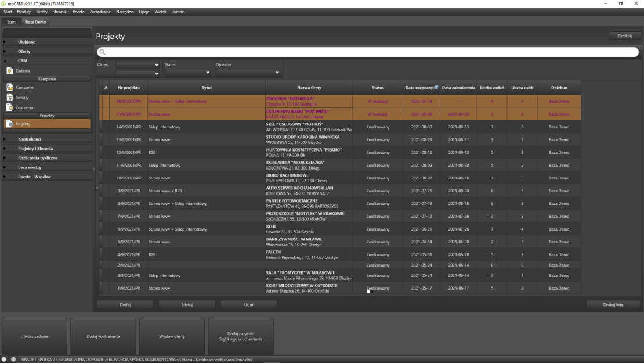Click the Wystaw ofertę quick button
This screenshot has height=363, width=644.
(x=172, y=336)
